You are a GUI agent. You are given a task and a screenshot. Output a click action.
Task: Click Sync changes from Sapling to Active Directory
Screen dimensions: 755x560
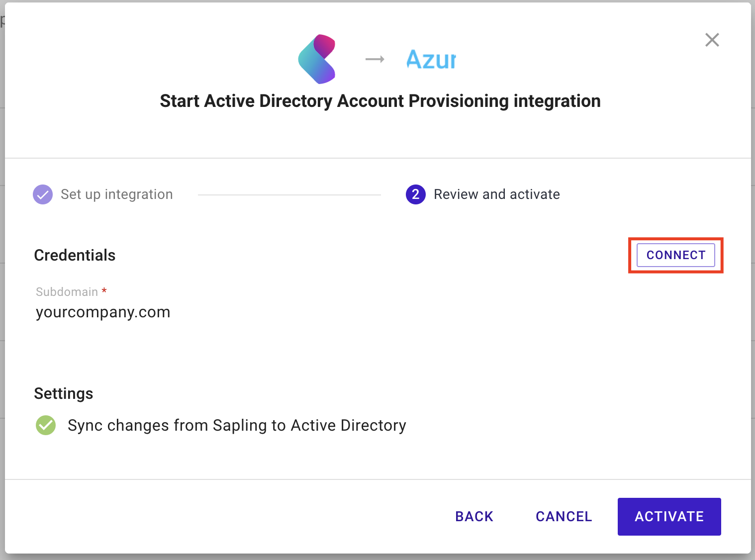click(237, 426)
